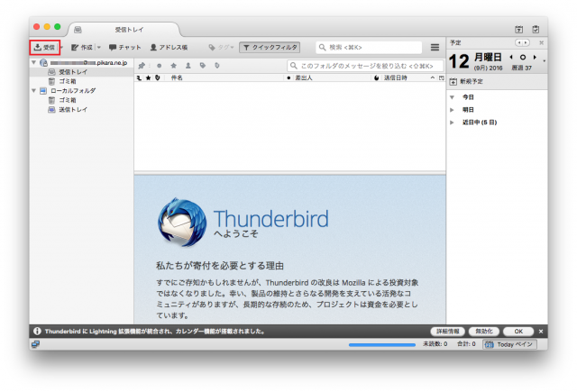Toggle the contact quick filter icon
The height and width of the screenshot is (392, 577).
188,66
